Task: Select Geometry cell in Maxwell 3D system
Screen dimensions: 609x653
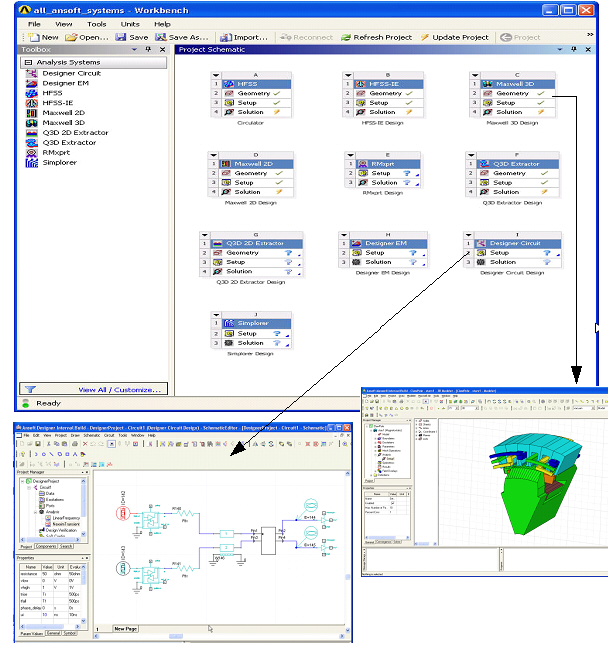Action: (513, 93)
